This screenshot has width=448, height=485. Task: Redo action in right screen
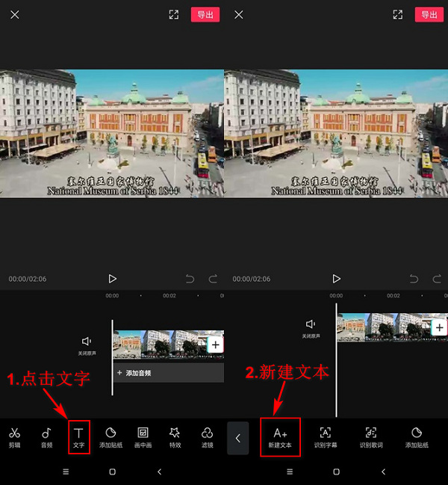(x=437, y=279)
